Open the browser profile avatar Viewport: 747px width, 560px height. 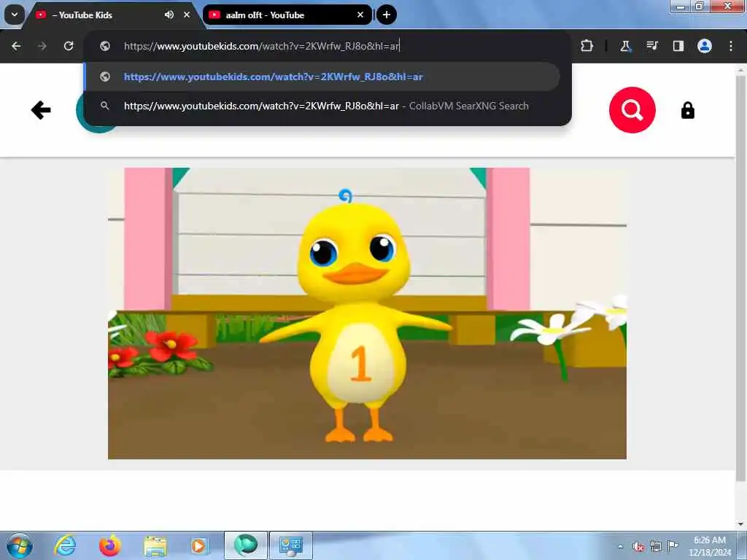(x=705, y=46)
